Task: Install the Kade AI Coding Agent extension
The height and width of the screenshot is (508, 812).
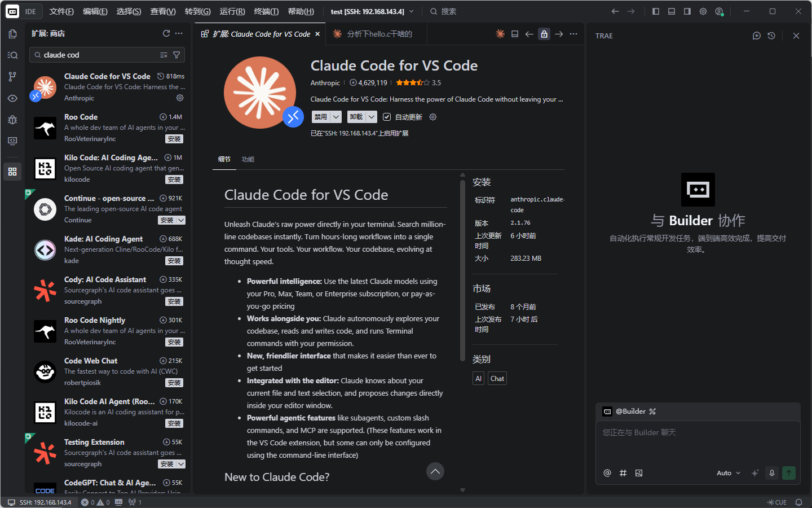Action: coord(174,261)
